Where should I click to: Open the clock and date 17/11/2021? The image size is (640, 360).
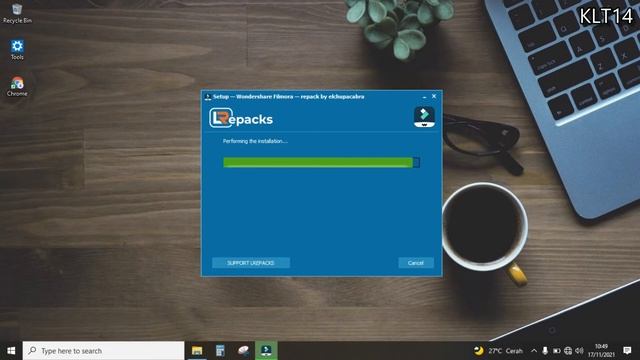tap(601, 351)
